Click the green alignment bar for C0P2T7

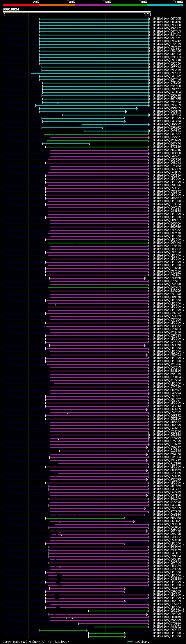coord(63,630)
